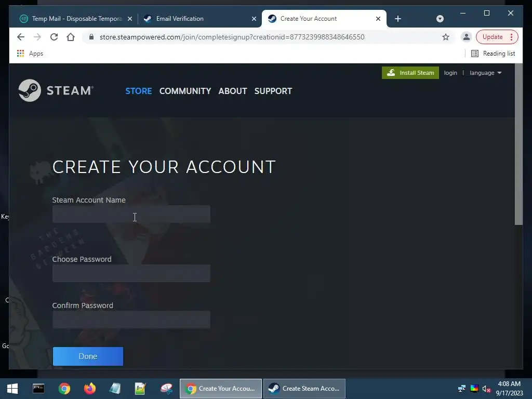Click the browser forward arrow
Image resolution: width=532 pixels, height=399 pixels.
pos(37,37)
